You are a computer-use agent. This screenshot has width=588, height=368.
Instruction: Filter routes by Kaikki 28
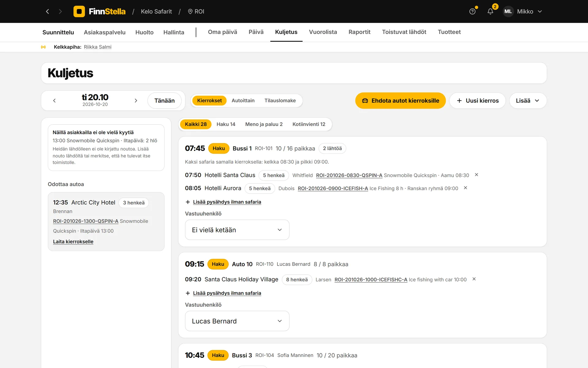[x=196, y=124]
